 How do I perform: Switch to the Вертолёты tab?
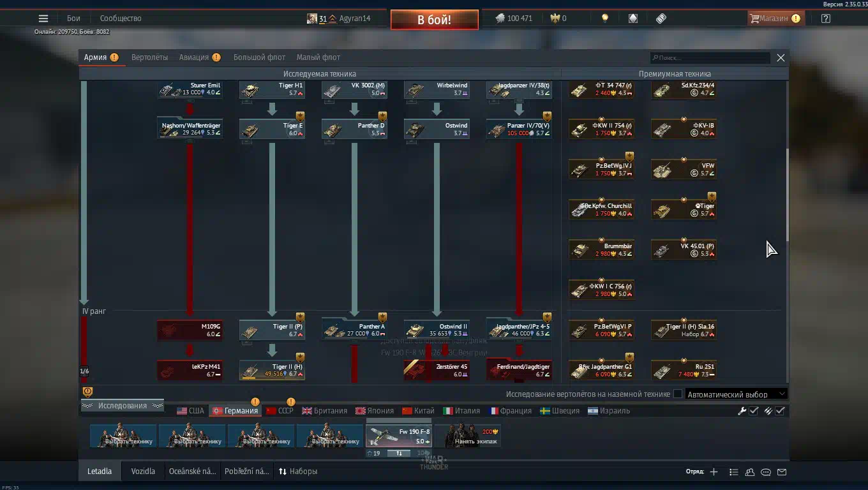tap(150, 57)
